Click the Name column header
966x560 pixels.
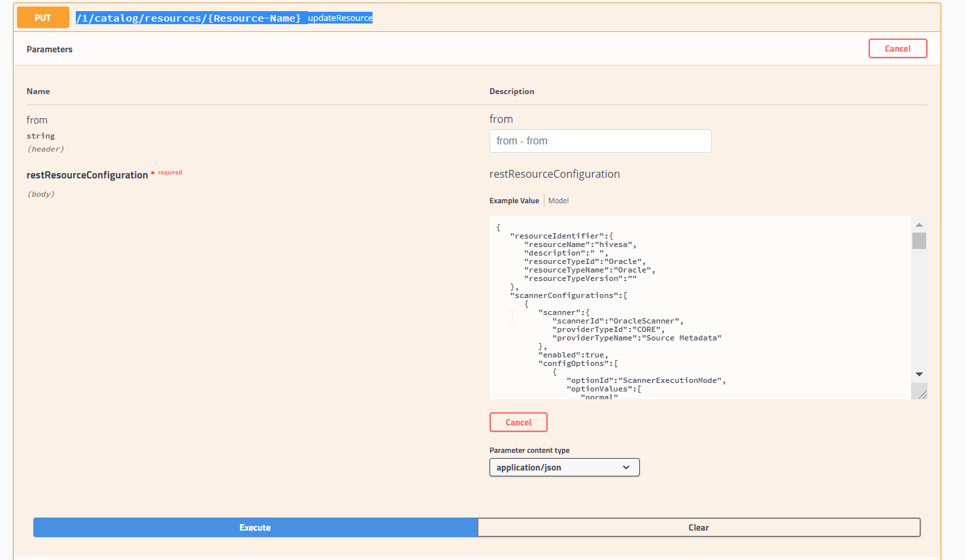(x=38, y=91)
